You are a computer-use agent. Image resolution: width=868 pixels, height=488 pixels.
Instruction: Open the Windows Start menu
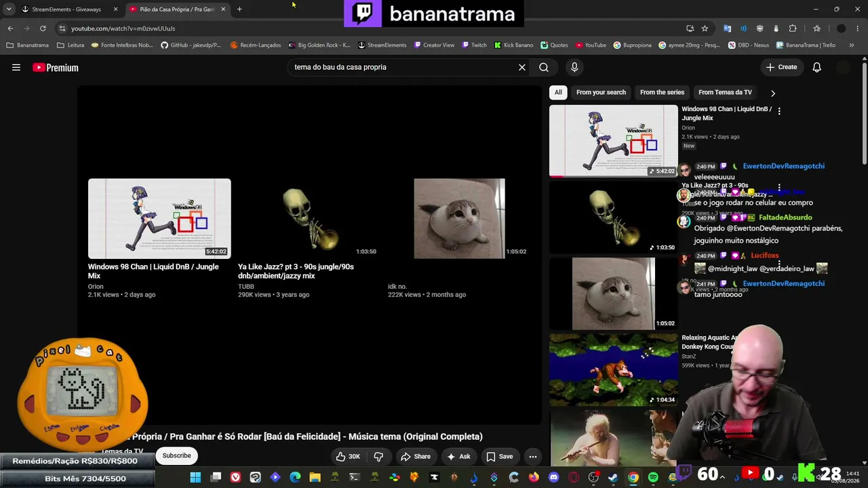pyautogui.click(x=195, y=477)
